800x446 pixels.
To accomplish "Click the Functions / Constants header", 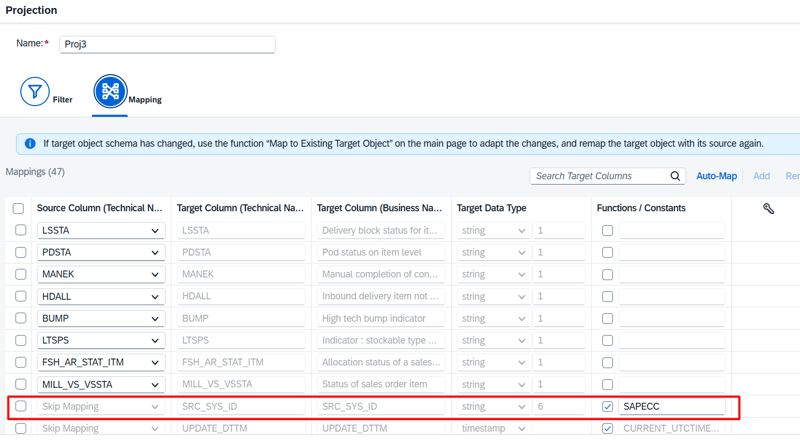I will pos(641,208).
